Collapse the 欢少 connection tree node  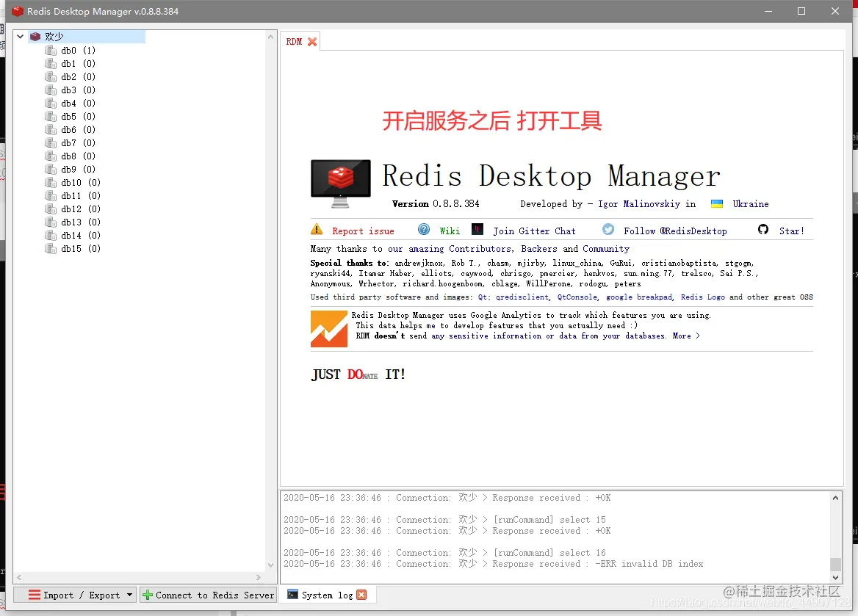point(21,37)
